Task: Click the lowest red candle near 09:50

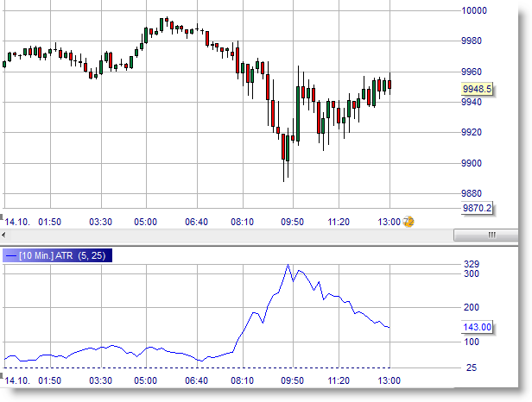Action: click(283, 147)
